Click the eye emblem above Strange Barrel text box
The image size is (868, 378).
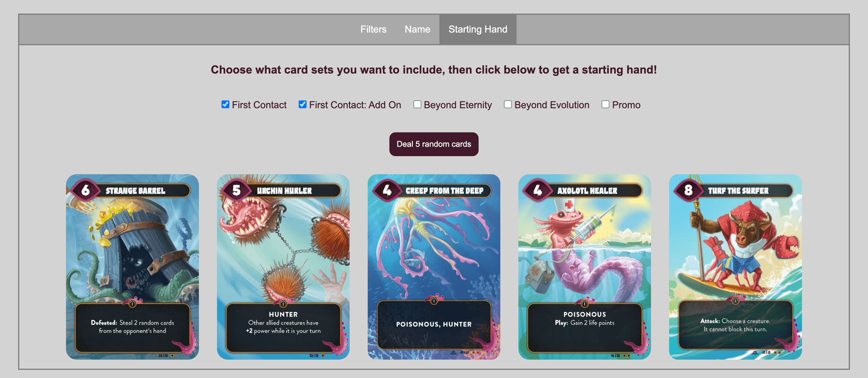(132, 304)
